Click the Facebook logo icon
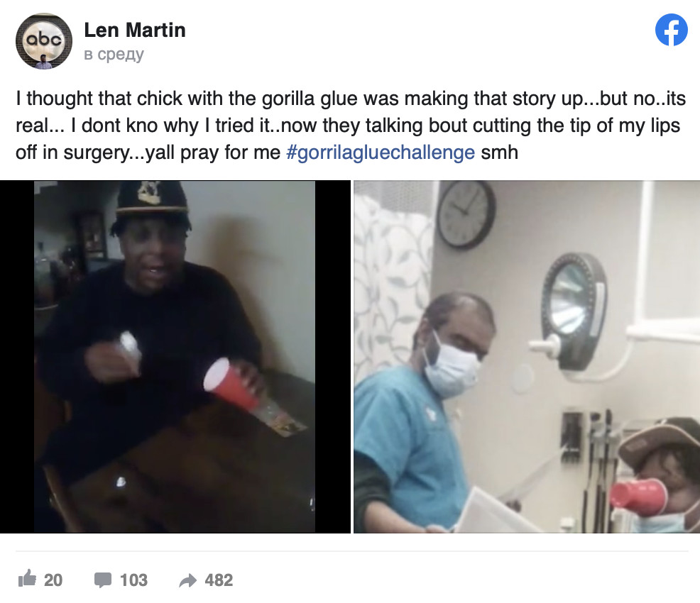Viewport: 700px width, 603px height. click(x=671, y=30)
